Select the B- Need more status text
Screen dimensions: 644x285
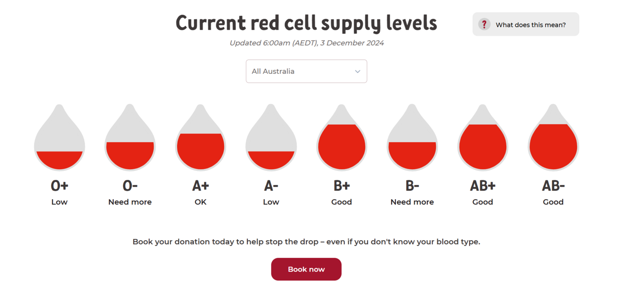click(x=412, y=202)
